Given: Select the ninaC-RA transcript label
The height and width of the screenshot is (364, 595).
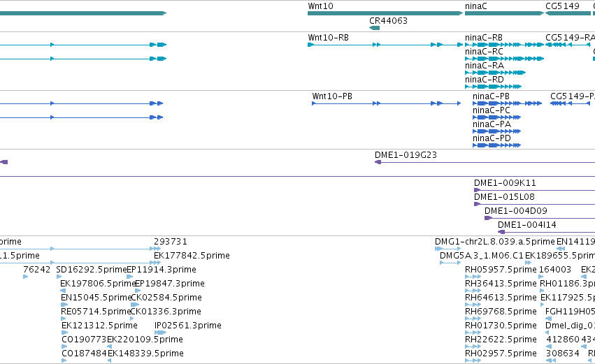Looking at the screenshot, I should click(x=485, y=66).
